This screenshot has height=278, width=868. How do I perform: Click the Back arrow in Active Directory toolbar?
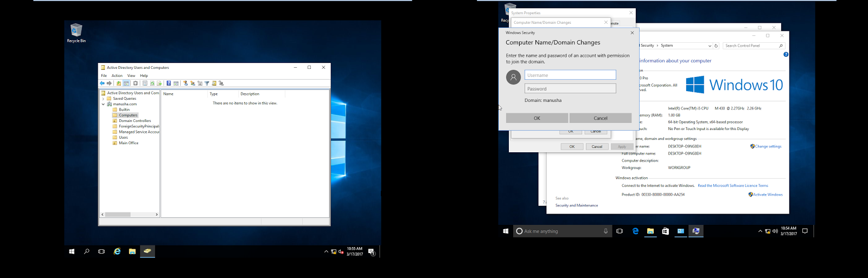102,83
